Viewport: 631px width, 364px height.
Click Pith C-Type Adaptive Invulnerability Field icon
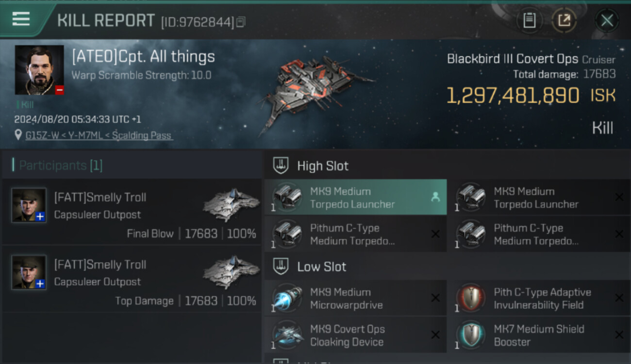471,298
